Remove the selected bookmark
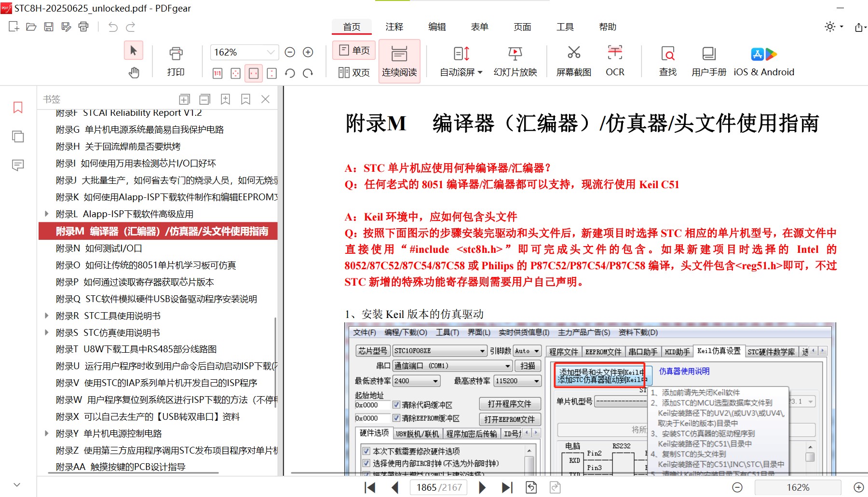 (x=245, y=99)
